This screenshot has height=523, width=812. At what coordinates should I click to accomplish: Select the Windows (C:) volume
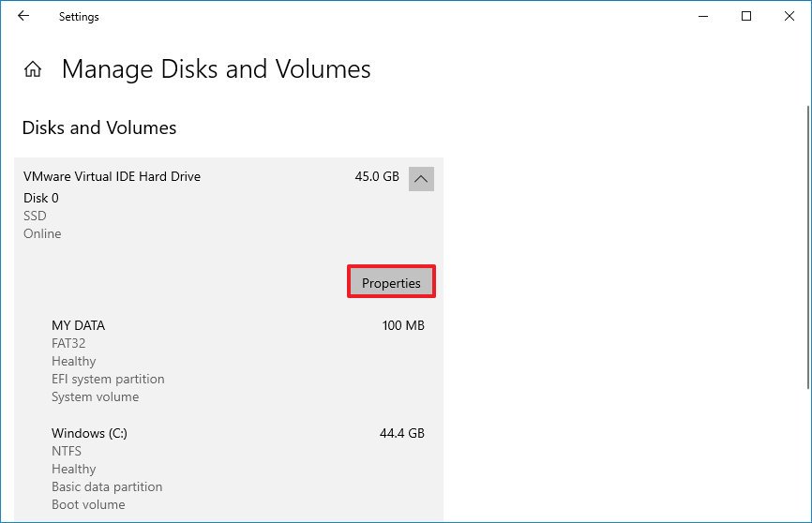coord(89,433)
